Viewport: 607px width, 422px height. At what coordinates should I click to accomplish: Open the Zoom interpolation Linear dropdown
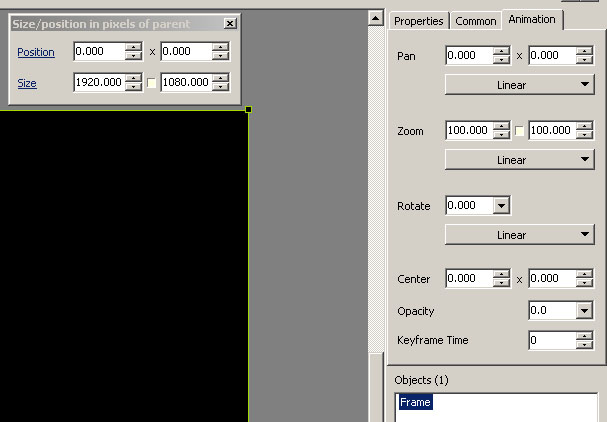[519, 160]
